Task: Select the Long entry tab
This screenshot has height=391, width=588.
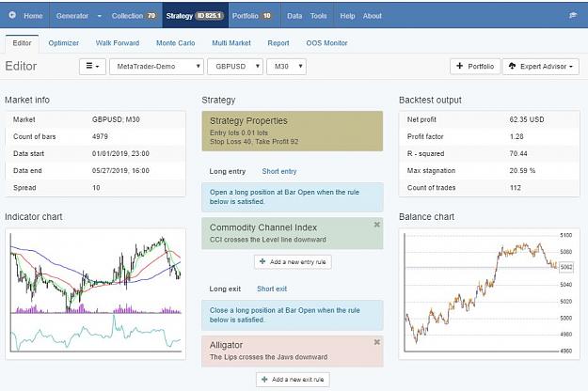Action: [x=228, y=171]
